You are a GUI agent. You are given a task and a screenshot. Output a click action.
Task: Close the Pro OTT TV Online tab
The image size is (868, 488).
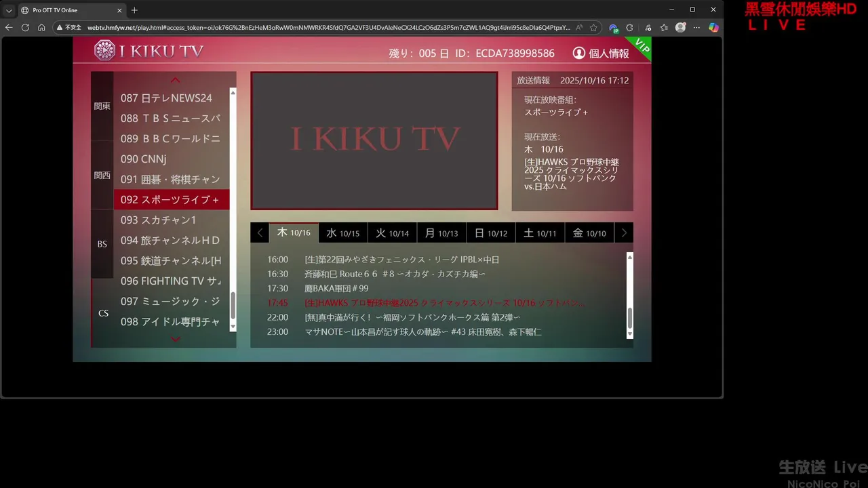[x=120, y=10]
